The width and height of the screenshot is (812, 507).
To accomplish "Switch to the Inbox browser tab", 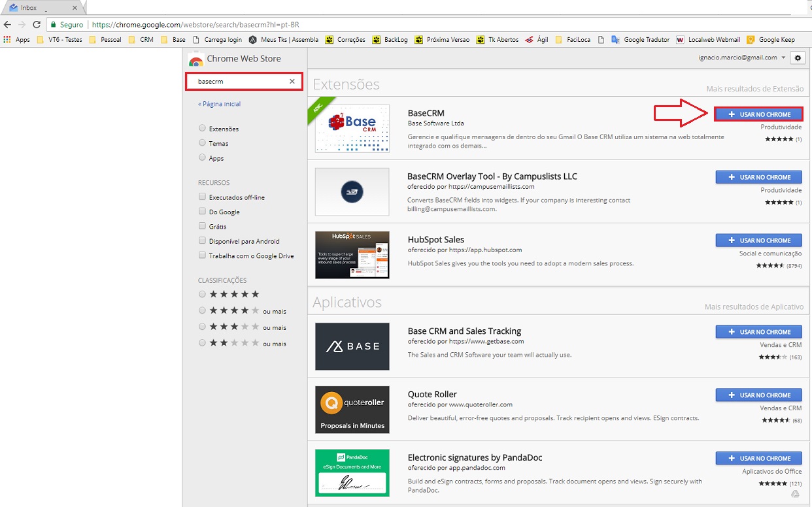I will click(39, 8).
